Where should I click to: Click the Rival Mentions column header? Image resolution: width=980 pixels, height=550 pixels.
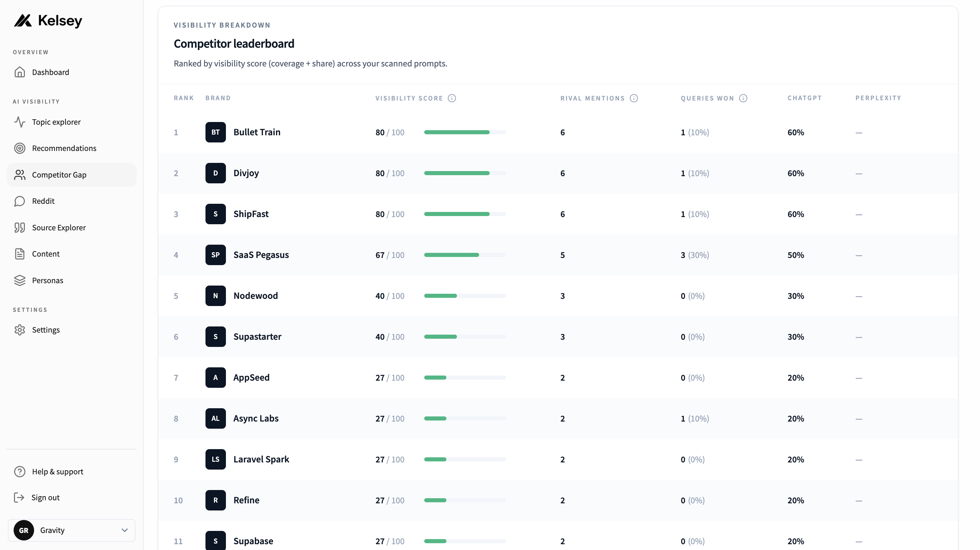point(593,98)
